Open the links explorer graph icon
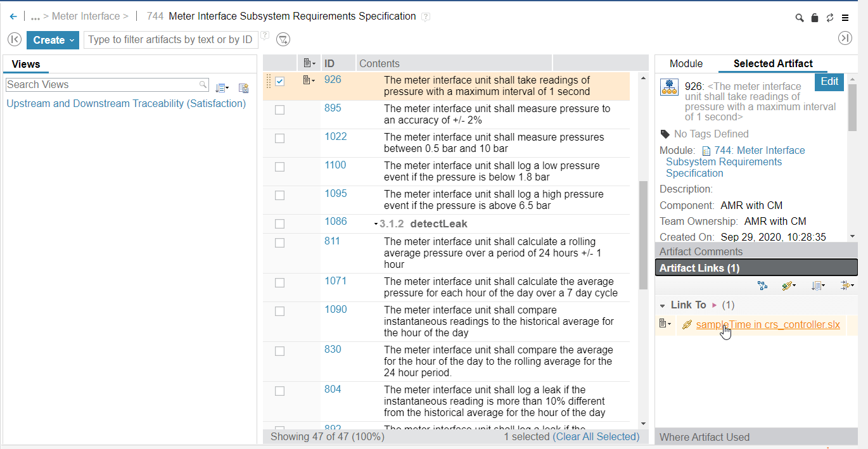The width and height of the screenshot is (868, 449). [762, 286]
